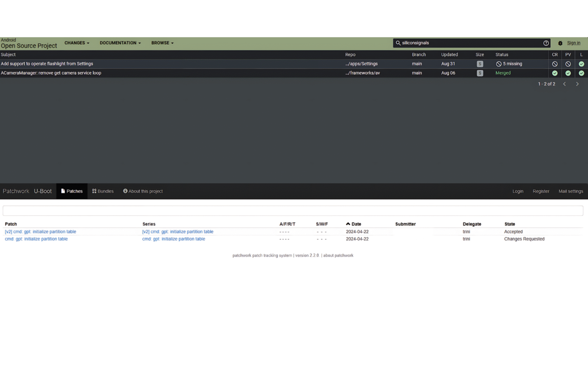Click size S badge for ACameraManager change

(480, 73)
